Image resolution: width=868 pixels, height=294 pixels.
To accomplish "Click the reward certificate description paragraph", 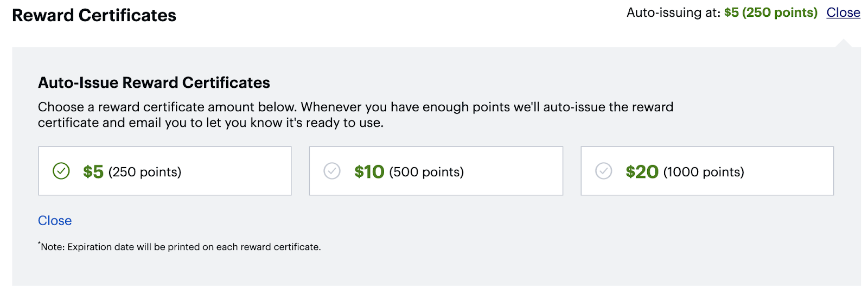I will pyautogui.click(x=355, y=114).
